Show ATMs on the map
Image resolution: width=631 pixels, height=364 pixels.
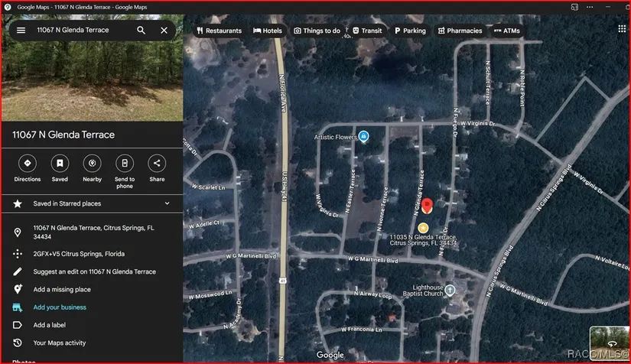click(x=507, y=31)
